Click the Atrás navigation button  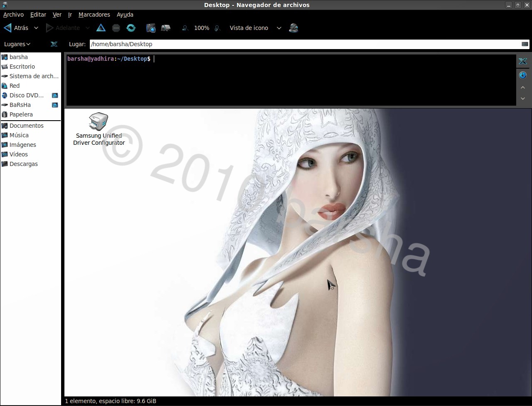17,28
